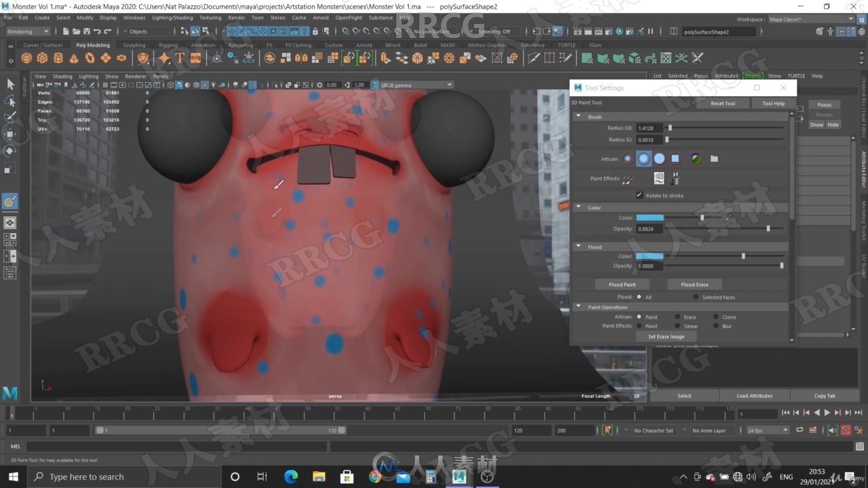868x488 pixels.
Task: Activate the 3D Paint tool in the toolbox
Action: click(x=10, y=201)
